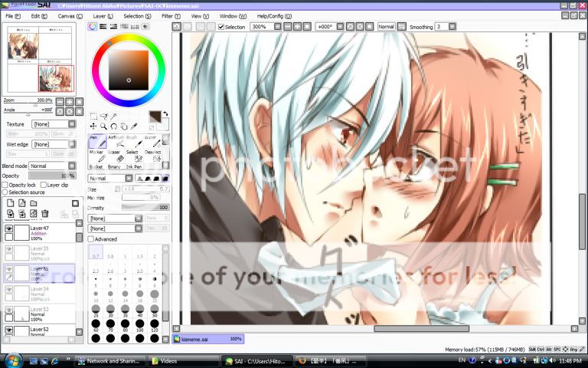Select the Eraser tool

116,156
